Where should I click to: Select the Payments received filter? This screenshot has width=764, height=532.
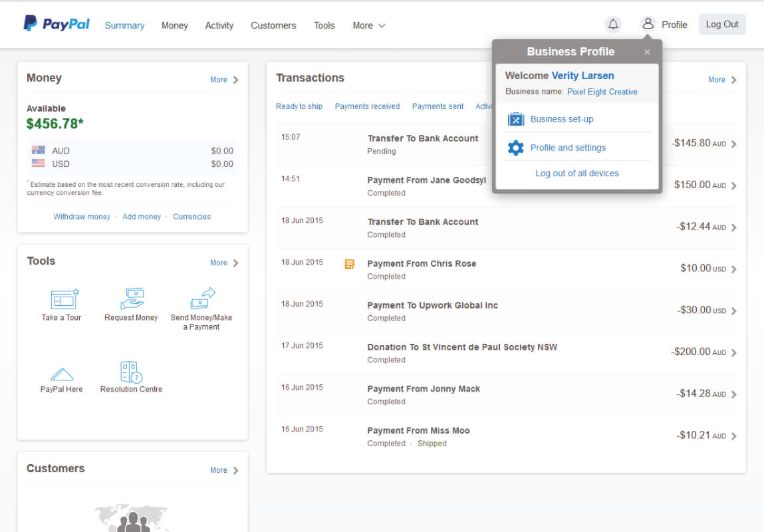pos(367,106)
